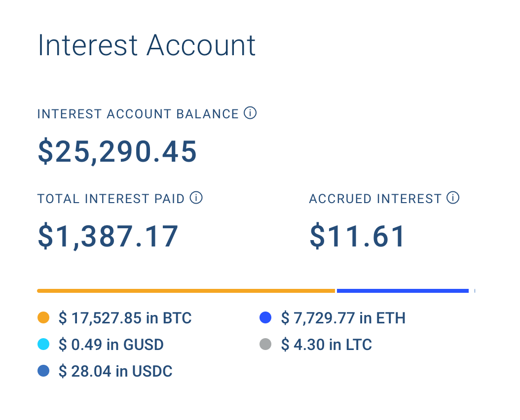This screenshot has height=420, width=520.
Task: Click the $11.61 accrued interest value
Action: pos(357,237)
